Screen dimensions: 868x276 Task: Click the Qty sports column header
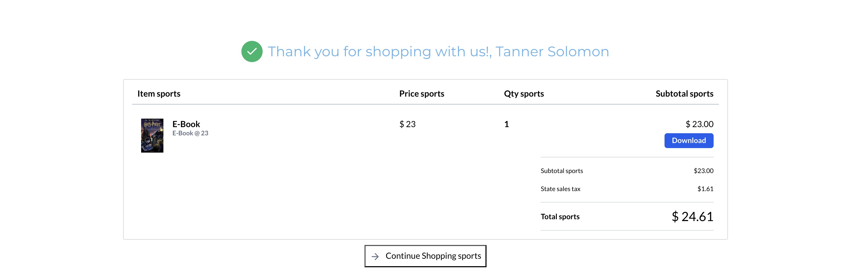point(524,94)
